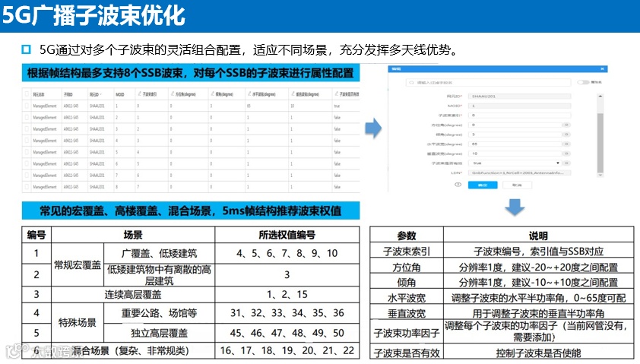Screen dimensions: 640x364
Task: Click the magnifier icon in dialog search box
Action: [411, 82]
